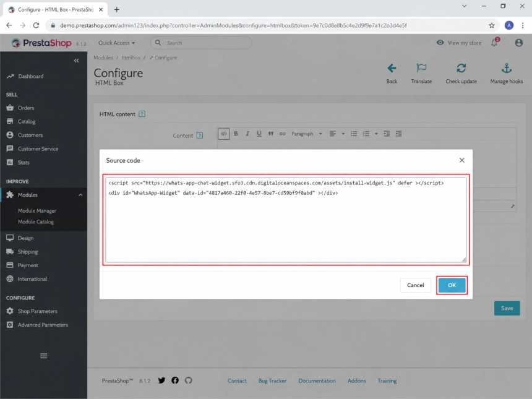532x399 pixels.
Task: Click the Back arrow action
Action: [x=392, y=73]
